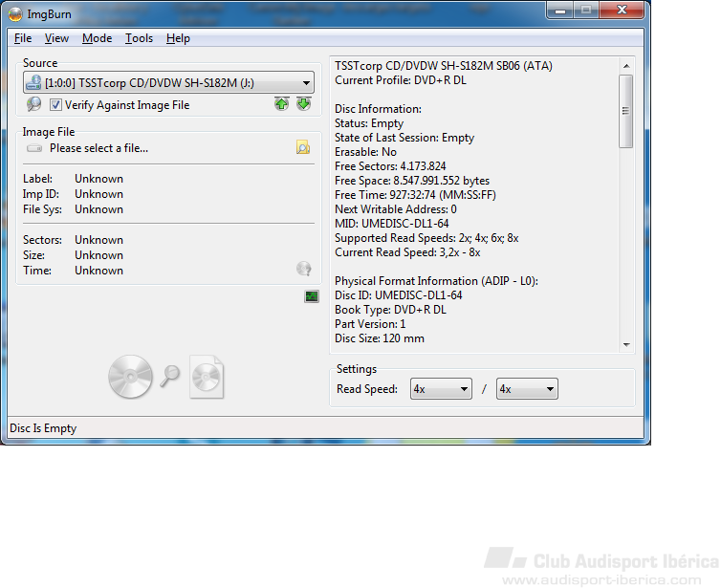
Task: Click the load tray green up-arrow icon
Action: (281, 104)
